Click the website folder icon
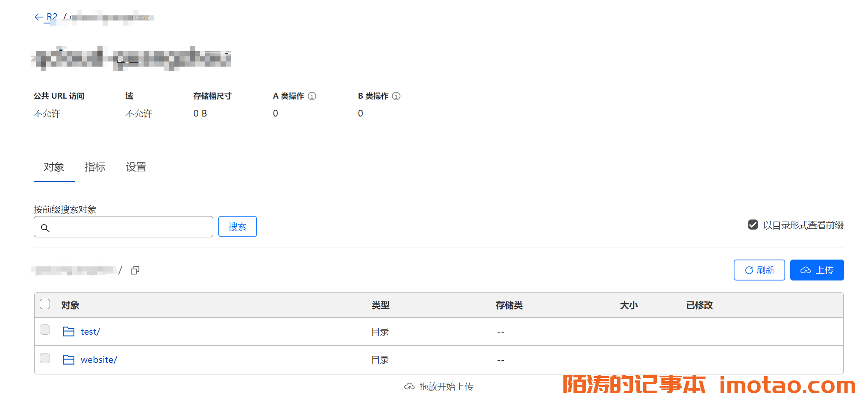Image resolution: width=868 pixels, height=406 pixels. [x=68, y=360]
